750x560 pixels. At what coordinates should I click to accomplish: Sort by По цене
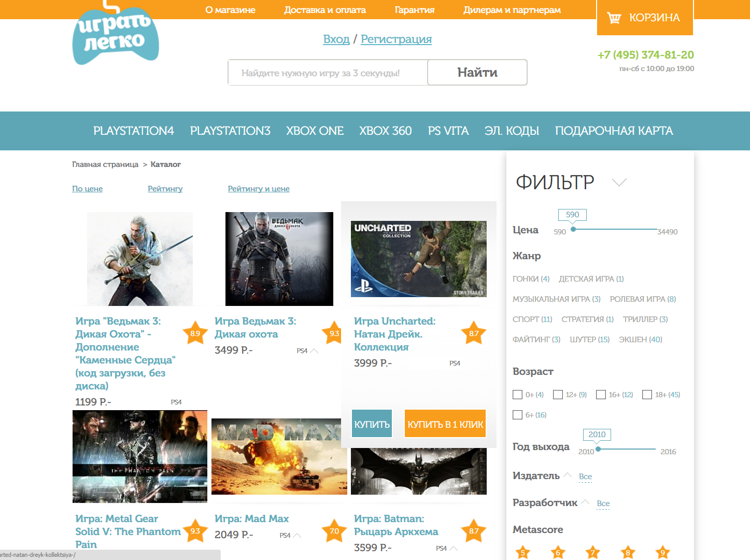click(87, 189)
